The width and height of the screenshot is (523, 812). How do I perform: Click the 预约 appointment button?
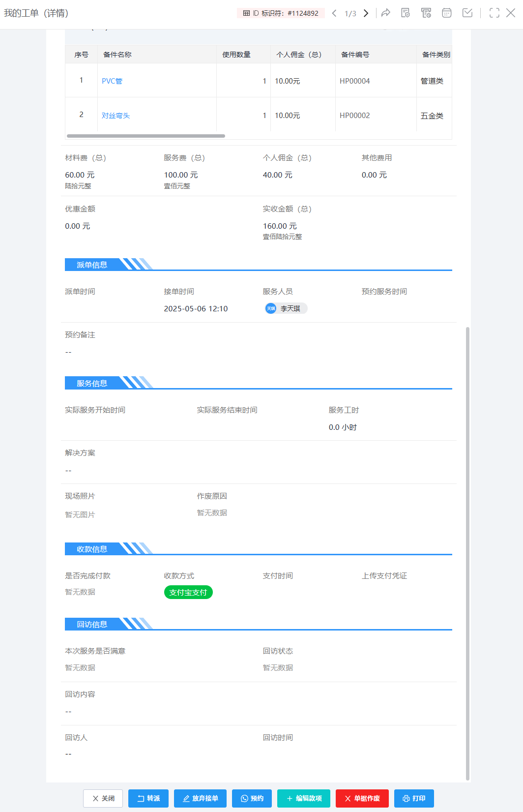pos(252,798)
